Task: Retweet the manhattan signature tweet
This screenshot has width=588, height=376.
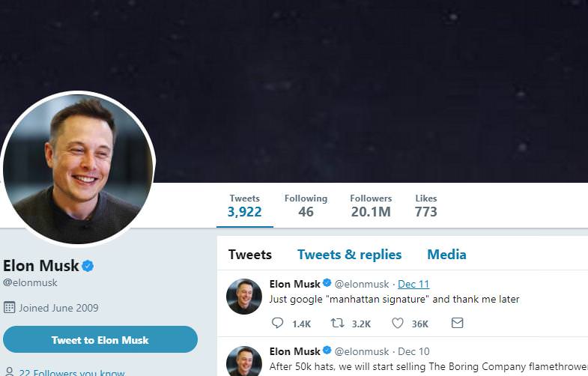Action: pyautogui.click(x=337, y=323)
